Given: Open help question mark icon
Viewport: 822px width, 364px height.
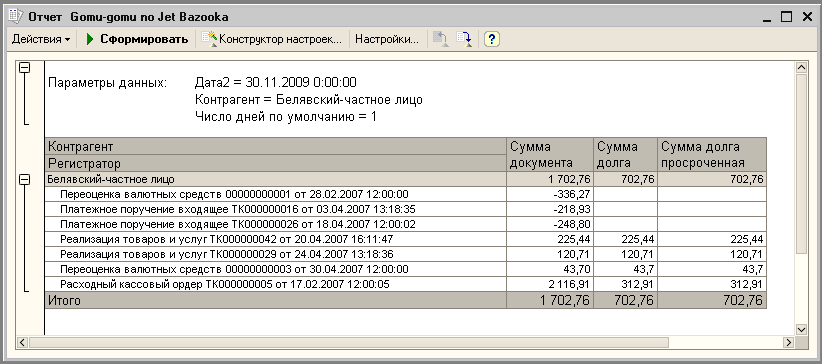Looking at the screenshot, I should click(492, 39).
